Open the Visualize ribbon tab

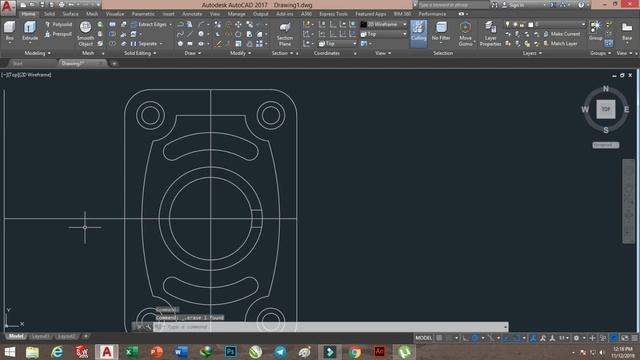click(x=115, y=14)
